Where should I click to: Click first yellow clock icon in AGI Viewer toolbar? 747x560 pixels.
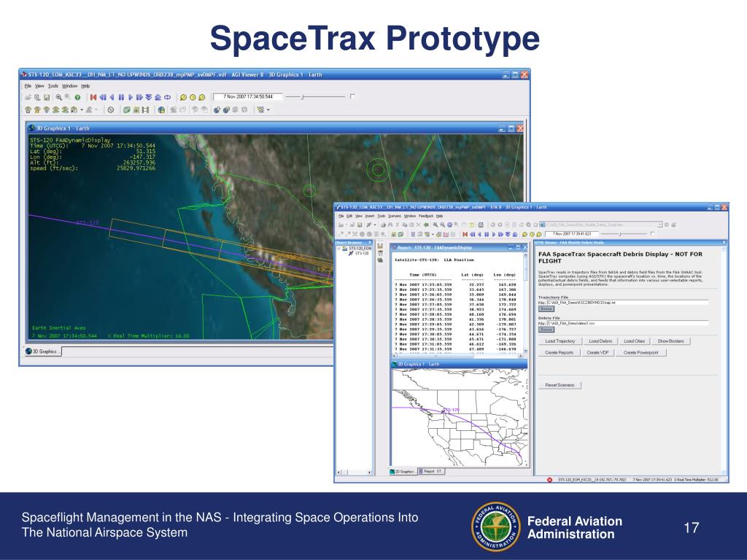(x=183, y=97)
